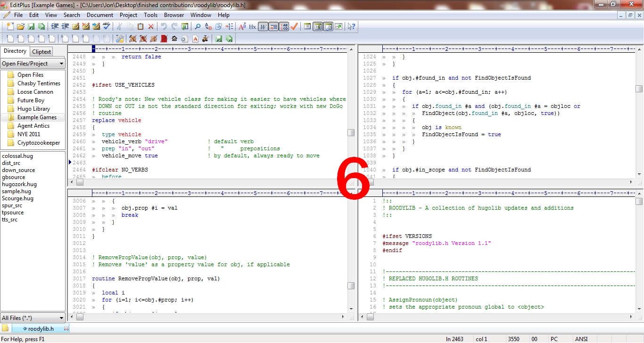Screen dimensions: 644x343
Task: Select the Hugo Library folder
Action: point(33,109)
